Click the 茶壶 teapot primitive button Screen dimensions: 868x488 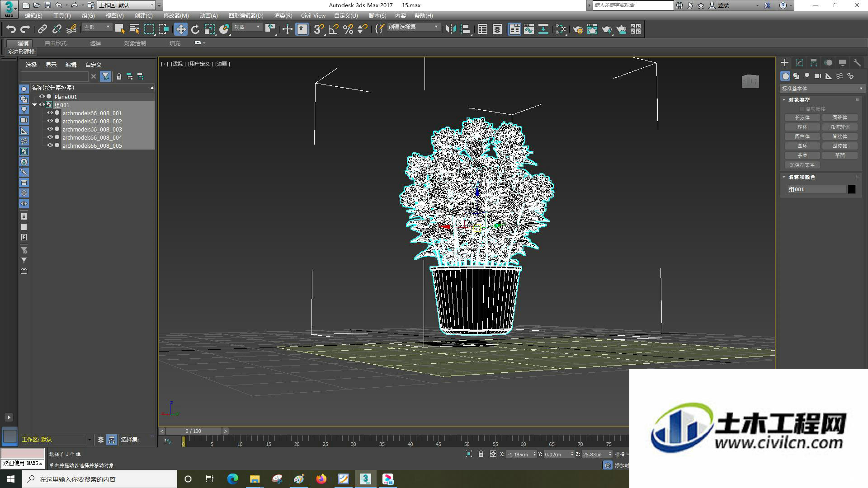tap(802, 155)
